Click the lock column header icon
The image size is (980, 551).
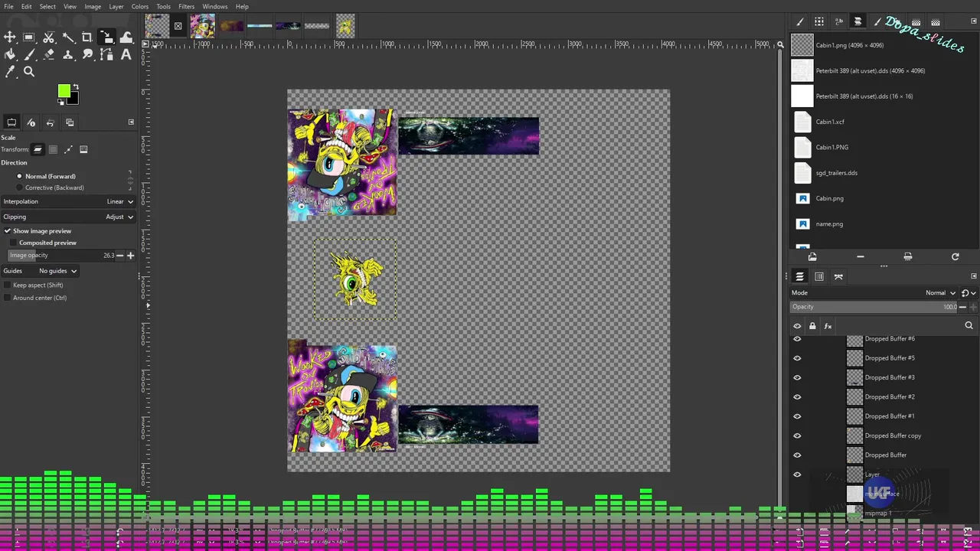(812, 326)
